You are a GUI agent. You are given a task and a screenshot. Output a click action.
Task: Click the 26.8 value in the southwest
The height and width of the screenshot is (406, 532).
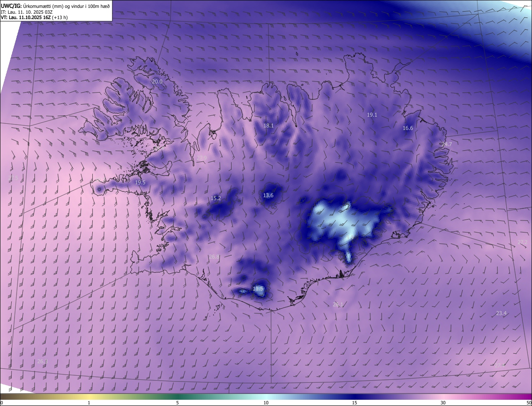click(x=214, y=257)
